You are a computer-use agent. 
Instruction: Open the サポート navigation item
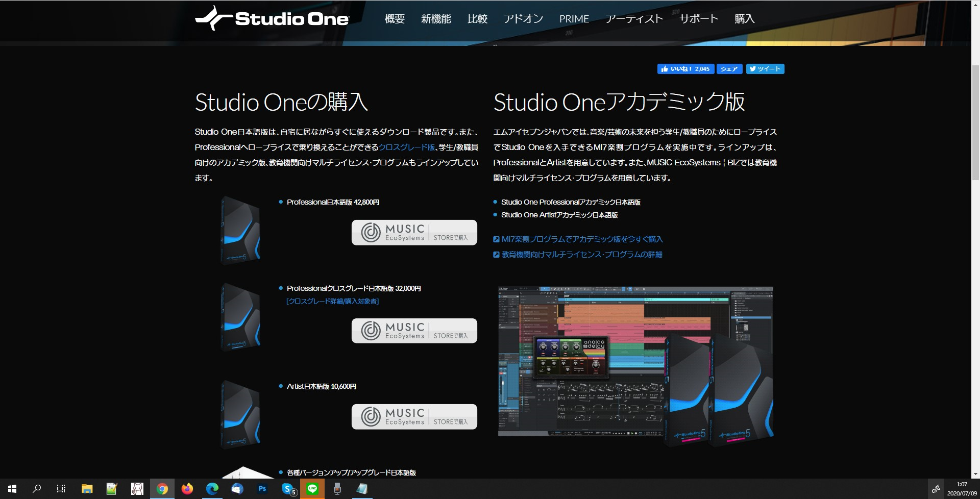[x=699, y=19]
